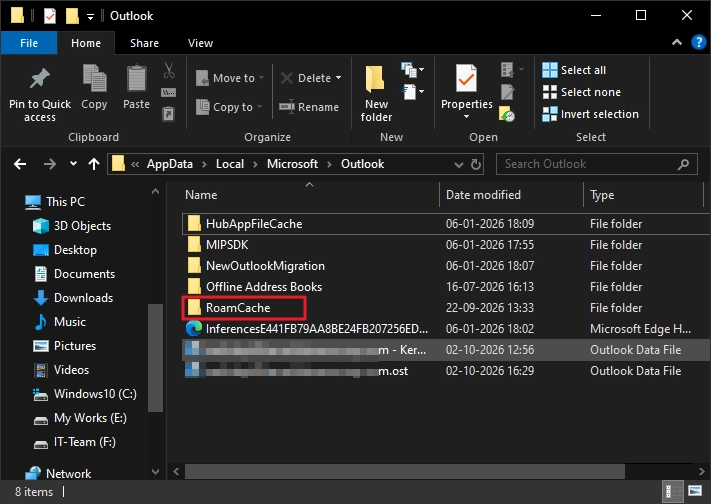Click the horizontal scrollbar thumb
Screen dimensions: 711x504
[404, 472]
